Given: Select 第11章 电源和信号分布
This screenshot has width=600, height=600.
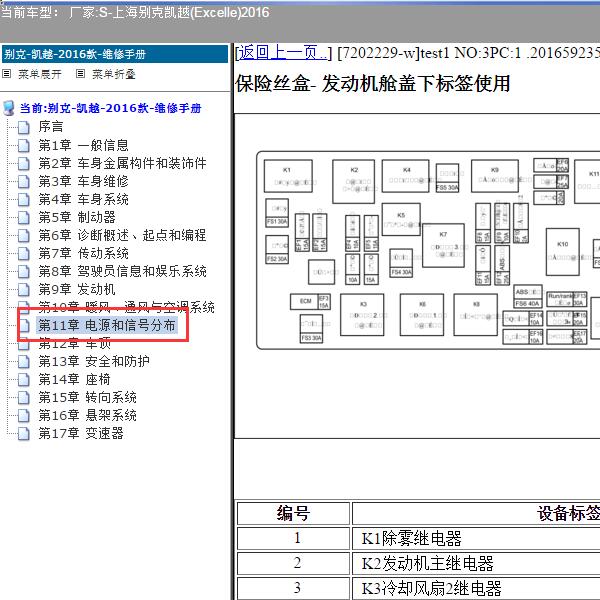Looking at the screenshot, I should coord(107,325).
